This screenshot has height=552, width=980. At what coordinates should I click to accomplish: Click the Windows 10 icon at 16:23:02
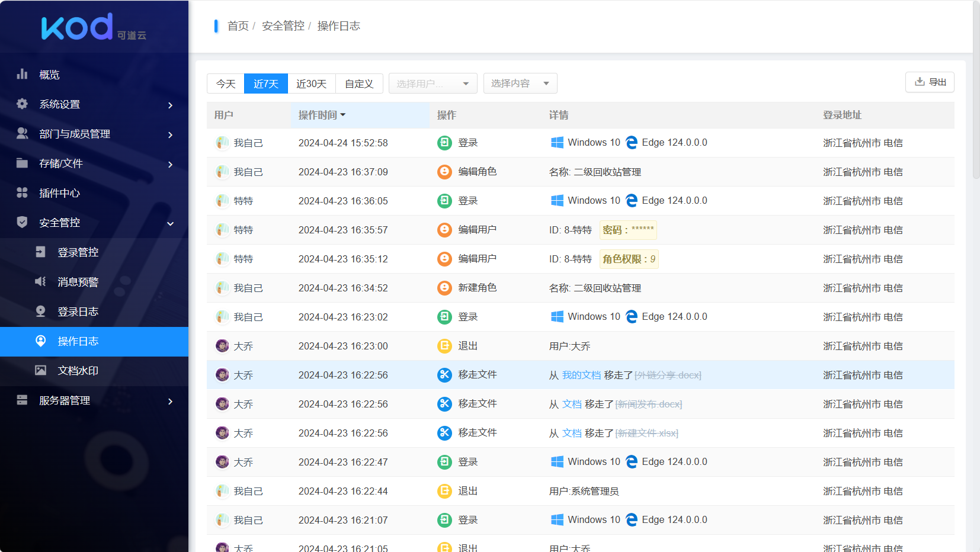click(557, 317)
